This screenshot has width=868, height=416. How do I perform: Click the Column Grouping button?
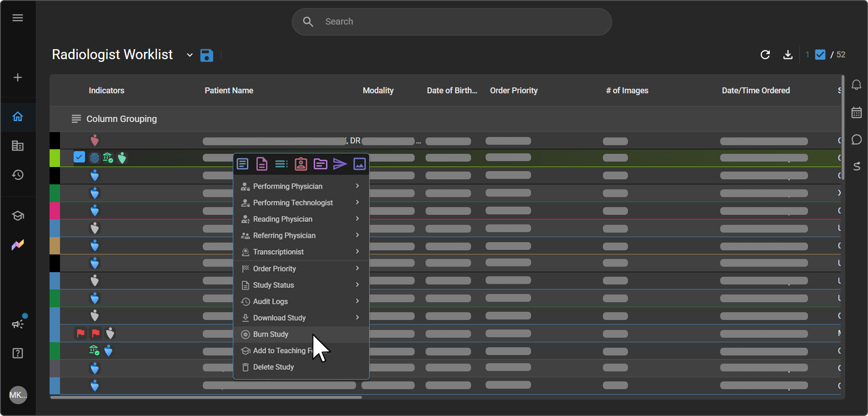click(x=114, y=119)
